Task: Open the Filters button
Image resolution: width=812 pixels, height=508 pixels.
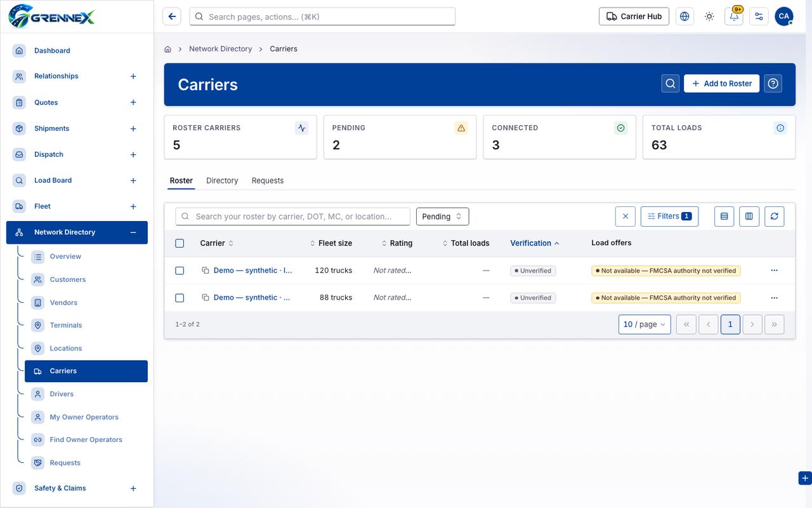Action: 670,217
